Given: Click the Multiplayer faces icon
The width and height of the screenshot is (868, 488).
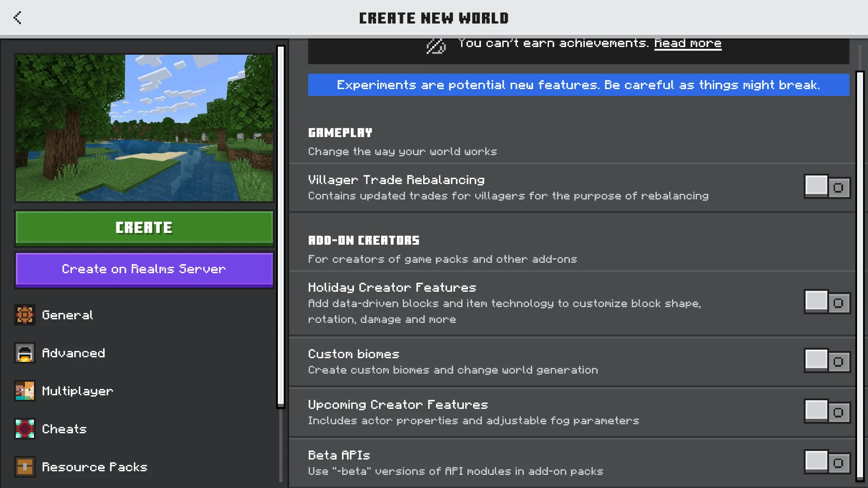Looking at the screenshot, I should 25,391.
